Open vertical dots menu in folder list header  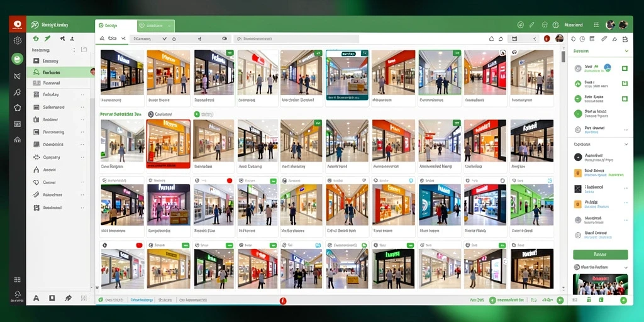coord(74,50)
